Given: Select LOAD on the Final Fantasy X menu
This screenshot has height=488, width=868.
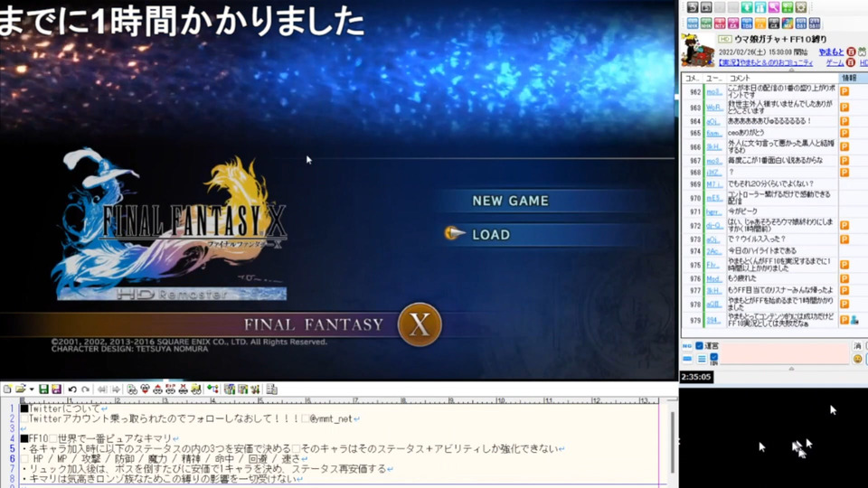Looking at the screenshot, I should click(491, 235).
